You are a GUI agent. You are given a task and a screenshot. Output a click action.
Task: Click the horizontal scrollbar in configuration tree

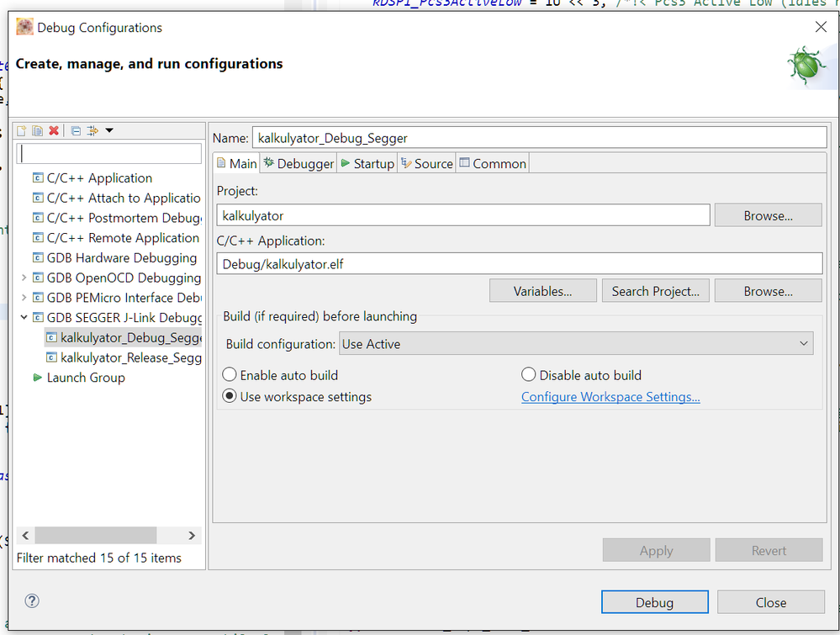[95, 535]
